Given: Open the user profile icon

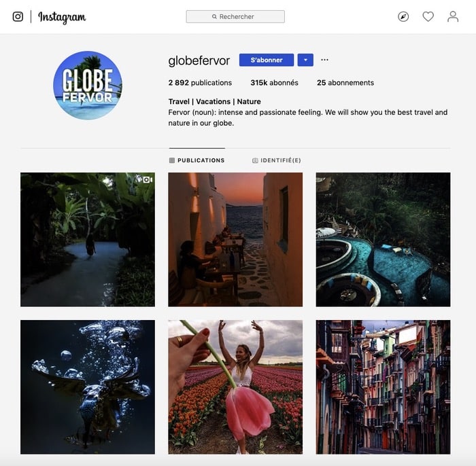Looking at the screenshot, I should [x=453, y=16].
